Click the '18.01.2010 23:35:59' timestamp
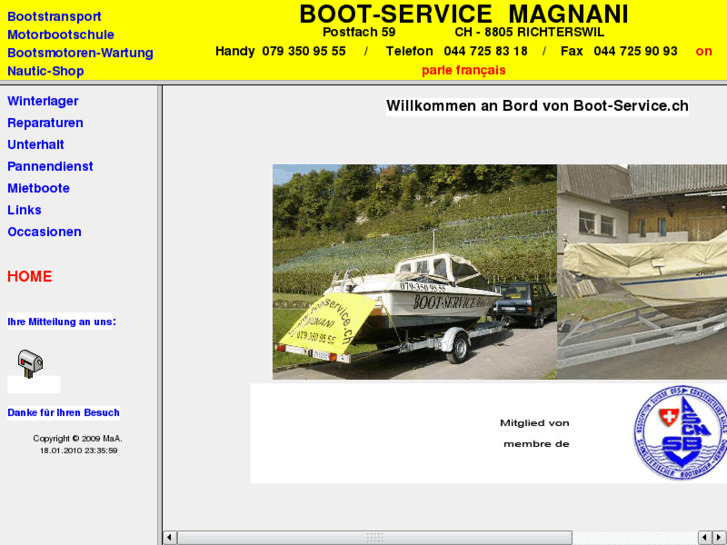 coord(78,450)
